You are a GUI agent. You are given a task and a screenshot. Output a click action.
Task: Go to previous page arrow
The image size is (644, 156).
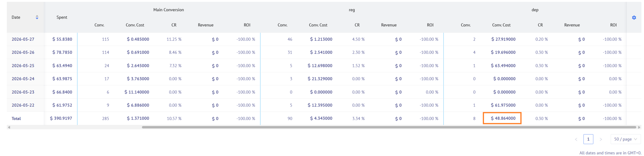pyautogui.click(x=576, y=139)
